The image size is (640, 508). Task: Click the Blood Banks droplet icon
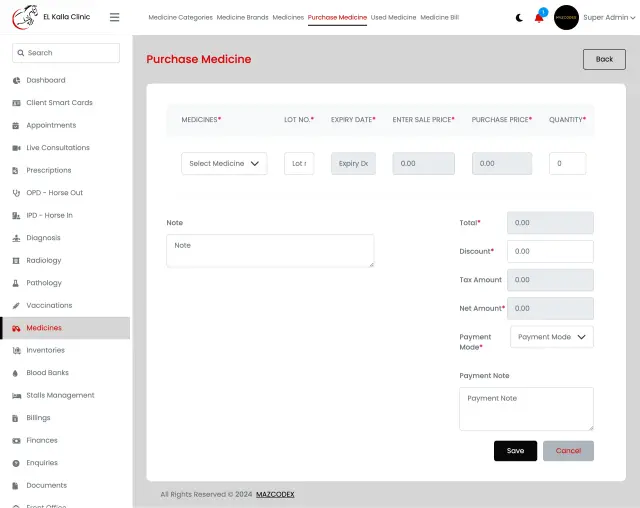click(15, 373)
